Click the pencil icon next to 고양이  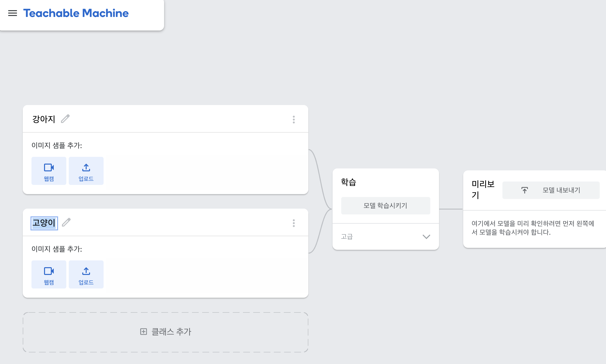point(66,222)
